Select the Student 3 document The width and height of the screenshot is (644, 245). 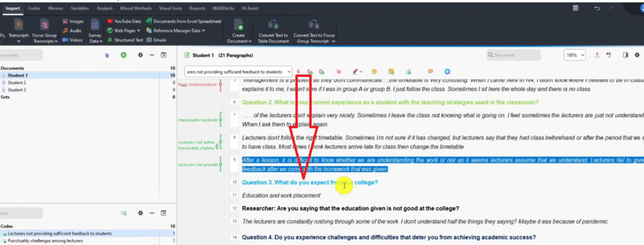point(88,89)
